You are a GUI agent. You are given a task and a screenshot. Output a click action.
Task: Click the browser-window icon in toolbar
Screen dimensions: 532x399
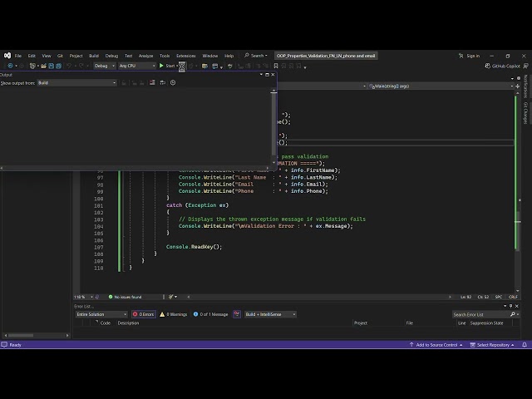(214, 66)
